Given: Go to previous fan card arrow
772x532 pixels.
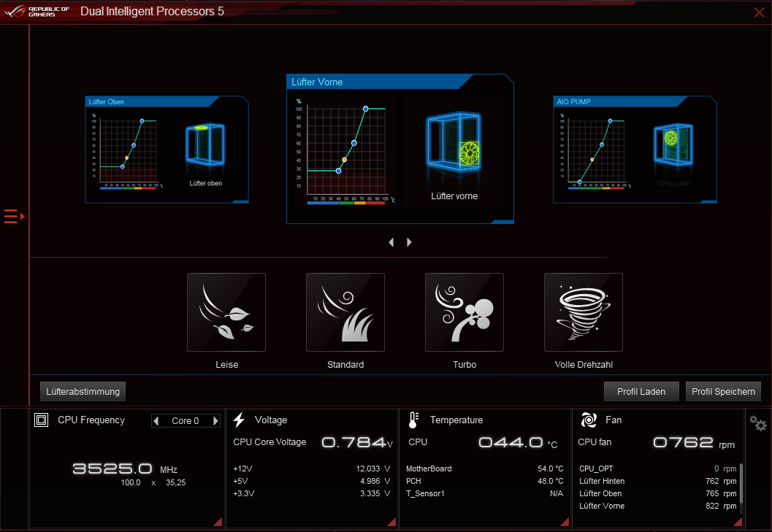Looking at the screenshot, I should tap(391, 242).
